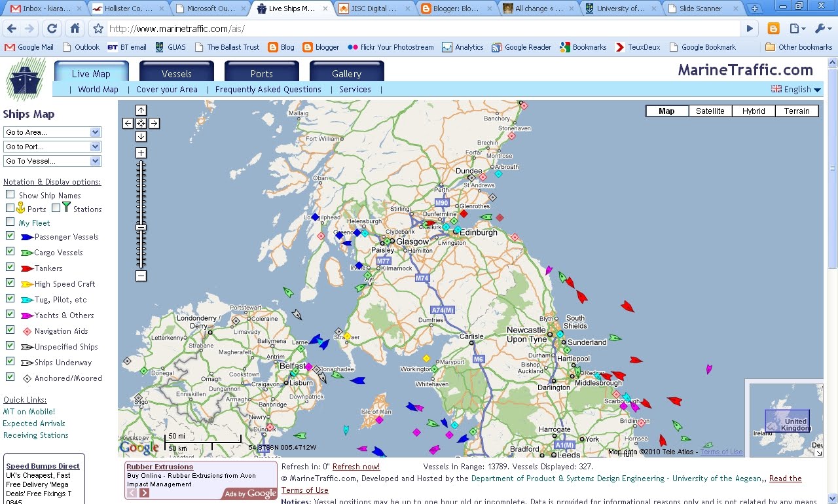This screenshot has height=504, width=838.
Task: Click the United Kingdom overview minimap
Action: (x=786, y=420)
